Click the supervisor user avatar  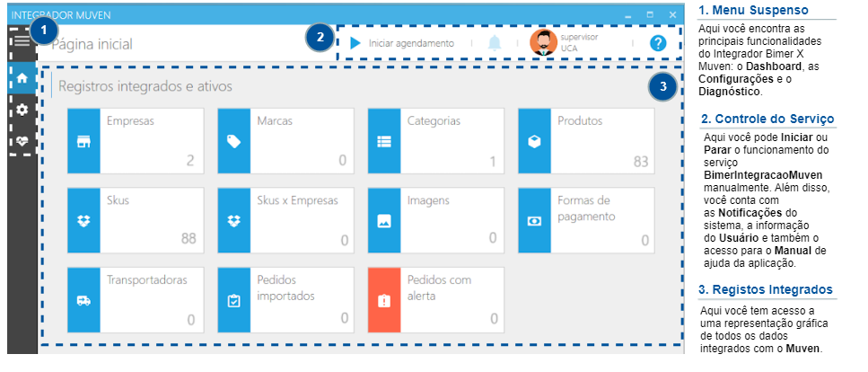coord(543,42)
